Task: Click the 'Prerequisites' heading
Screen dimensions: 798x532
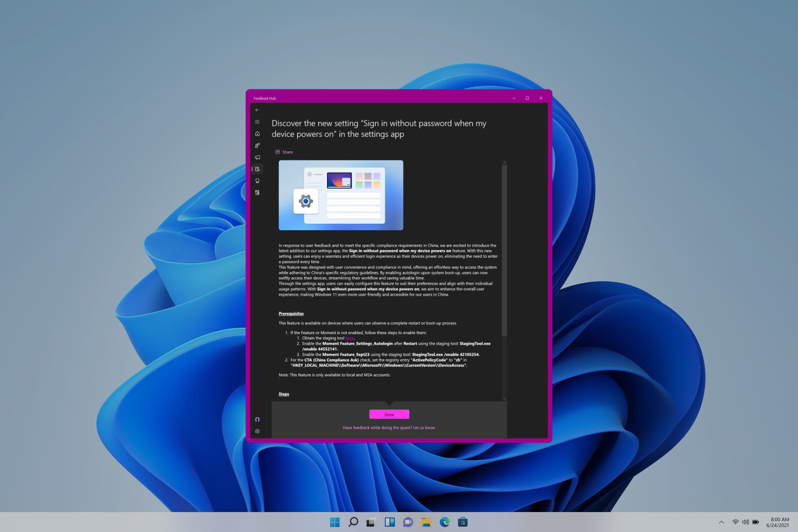Action: pos(291,314)
